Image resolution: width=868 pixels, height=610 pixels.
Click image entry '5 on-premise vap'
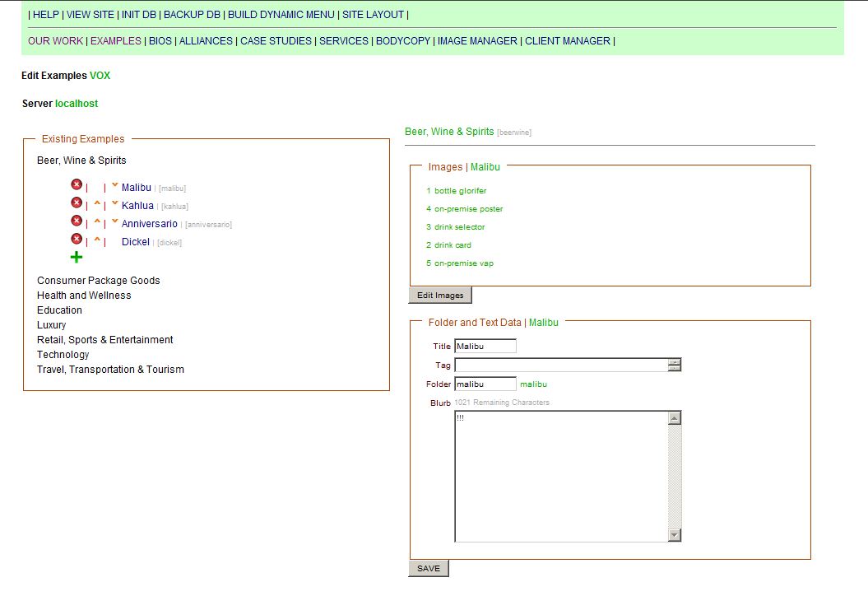click(459, 263)
